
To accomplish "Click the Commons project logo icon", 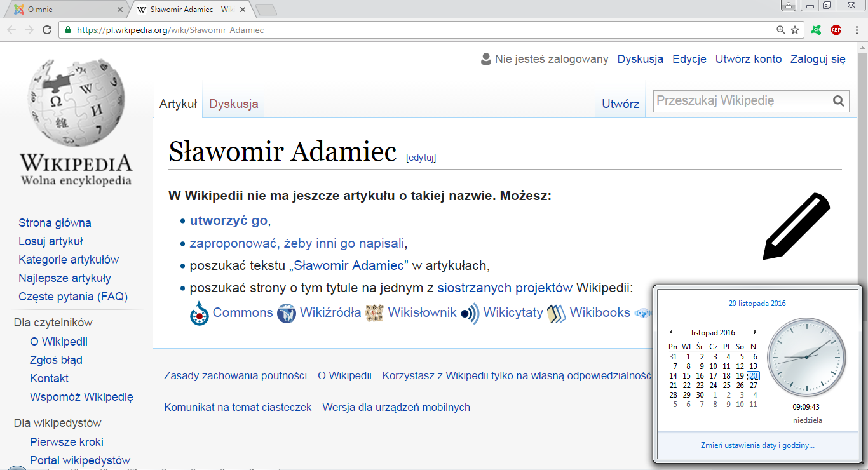I will point(200,313).
